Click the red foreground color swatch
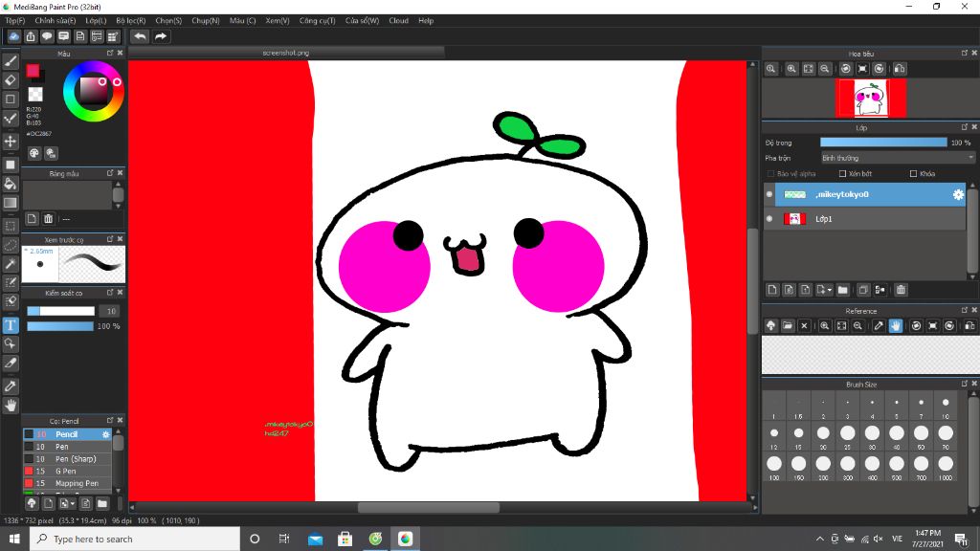 [33, 71]
